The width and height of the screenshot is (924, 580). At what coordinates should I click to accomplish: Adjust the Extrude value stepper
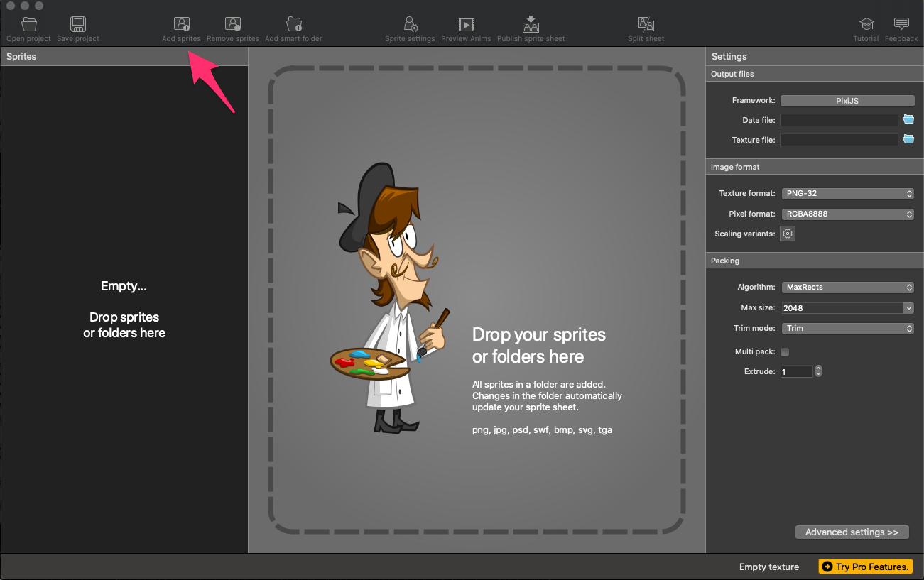coord(819,371)
